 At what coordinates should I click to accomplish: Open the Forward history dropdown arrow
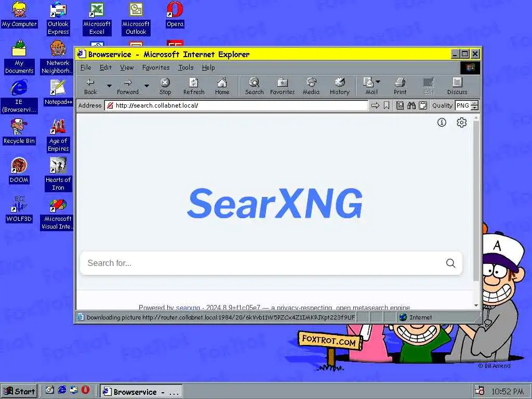(x=147, y=86)
